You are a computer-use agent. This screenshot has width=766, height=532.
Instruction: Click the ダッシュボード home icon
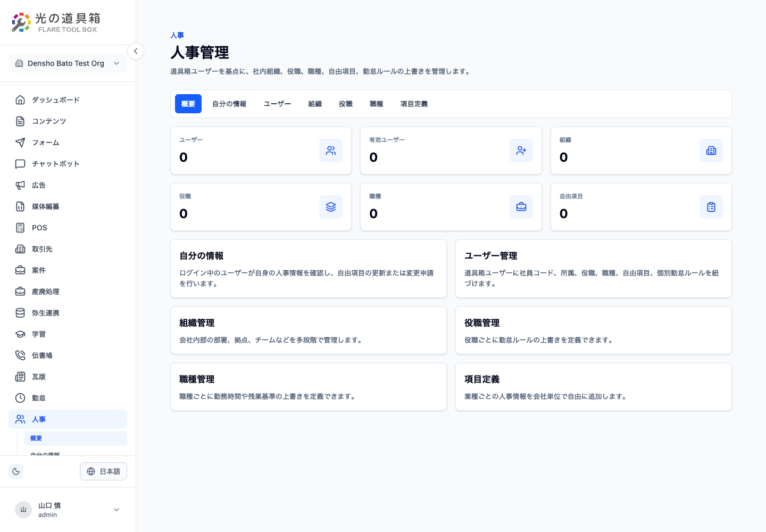pyautogui.click(x=20, y=100)
